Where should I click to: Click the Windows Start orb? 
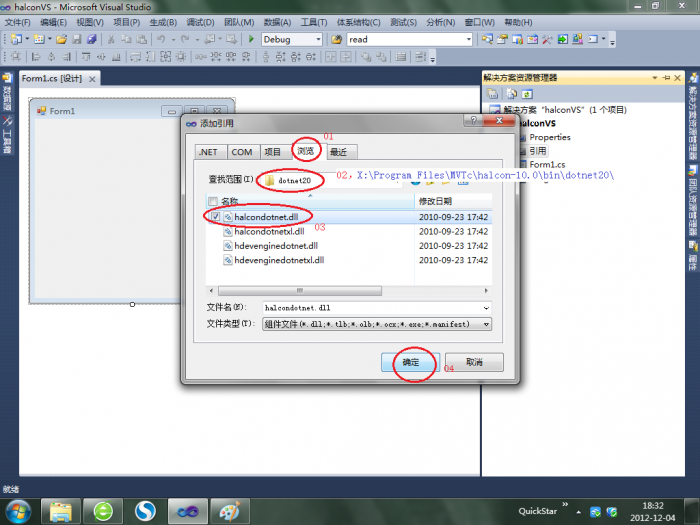click(x=18, y=512)
